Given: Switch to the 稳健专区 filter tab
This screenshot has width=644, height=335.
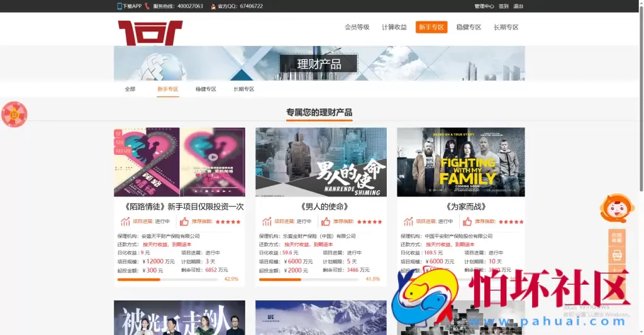Looking at the screenshot, I should pyautogui.click(x=206, y=89).
